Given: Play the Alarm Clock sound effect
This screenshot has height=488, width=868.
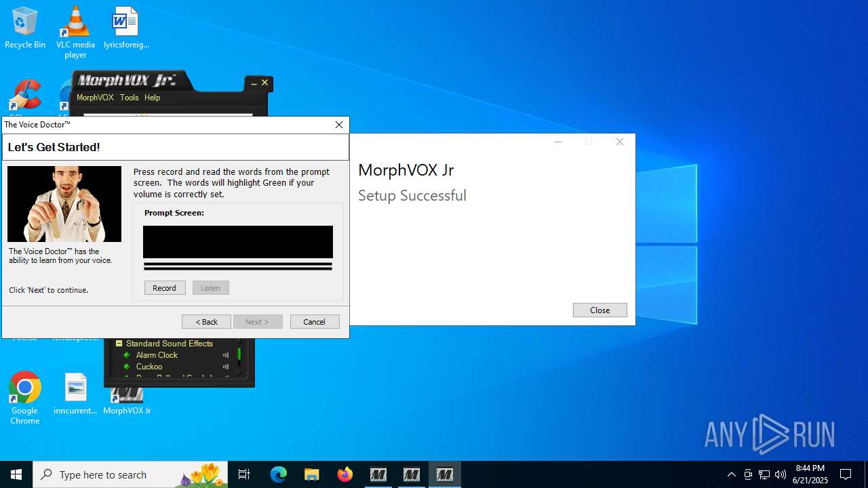Looking at the screenshot, I should 157,355.
